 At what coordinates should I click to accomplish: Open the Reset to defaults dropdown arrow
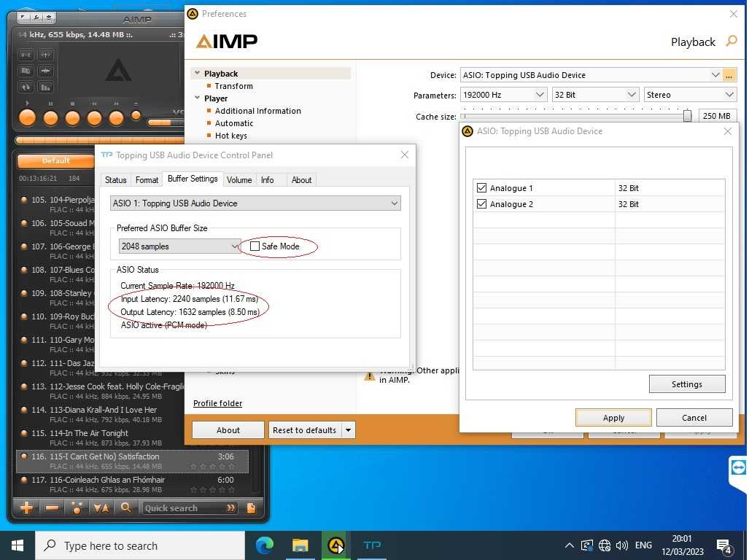pos(348,430)
